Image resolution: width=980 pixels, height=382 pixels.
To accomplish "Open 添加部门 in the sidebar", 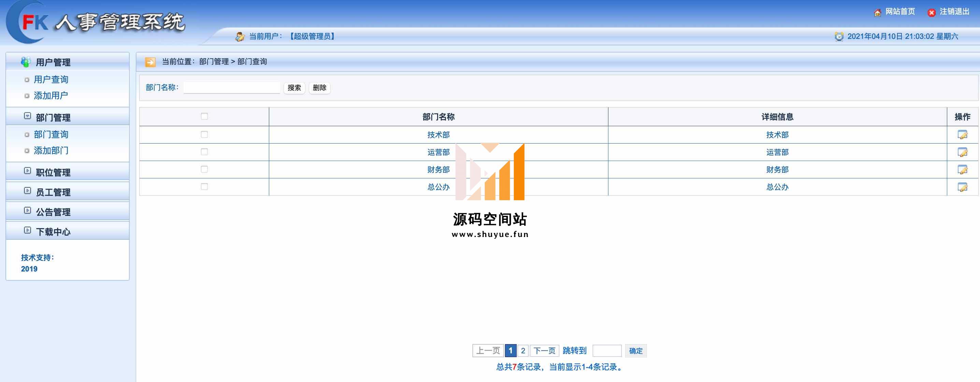I will [51, 150].
